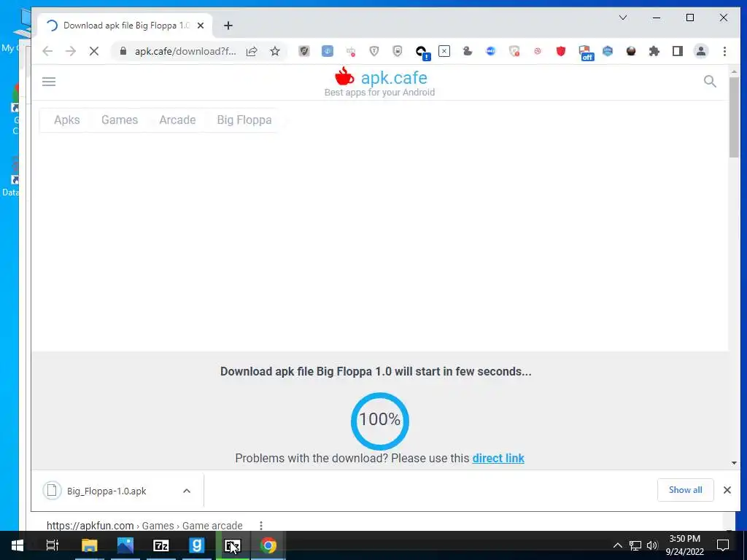747x560 pixels.
Task: Open the solid red shield extension
Action: (561, 51)
